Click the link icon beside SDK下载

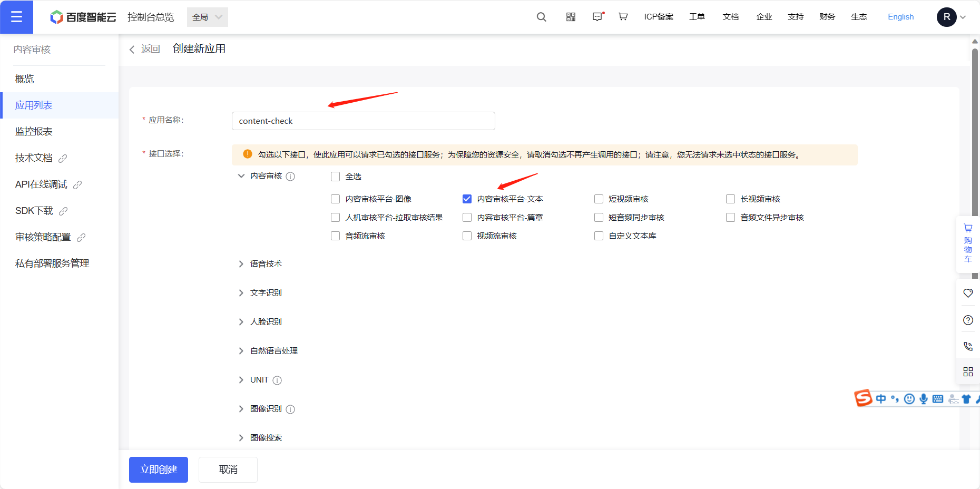point(63,211)
